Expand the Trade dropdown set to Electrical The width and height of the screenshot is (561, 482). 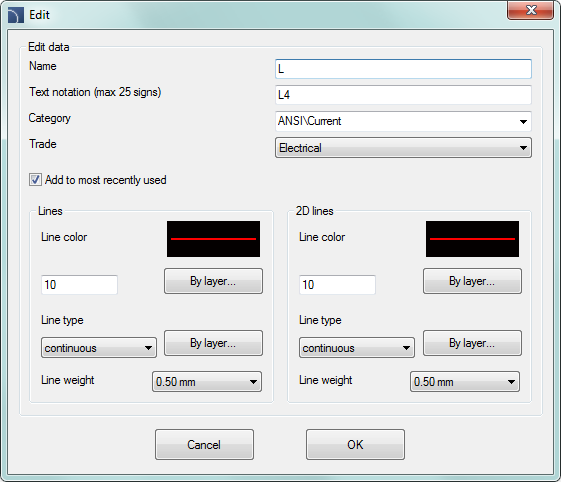(x=403, y=148)
